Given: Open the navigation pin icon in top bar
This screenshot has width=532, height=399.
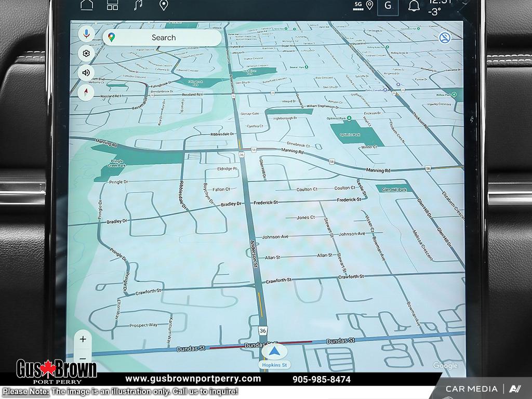Looking at the screenshot, I should coord(164,5).
